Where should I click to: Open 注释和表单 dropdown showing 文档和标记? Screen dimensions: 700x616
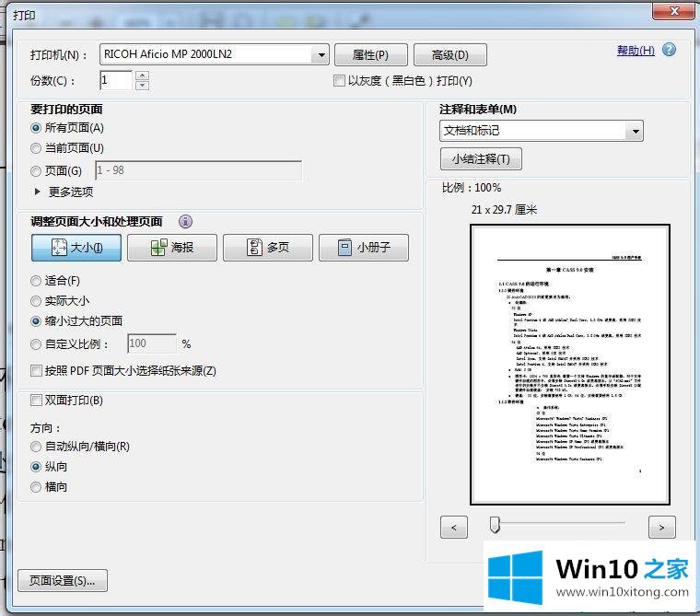coord(541,131)
